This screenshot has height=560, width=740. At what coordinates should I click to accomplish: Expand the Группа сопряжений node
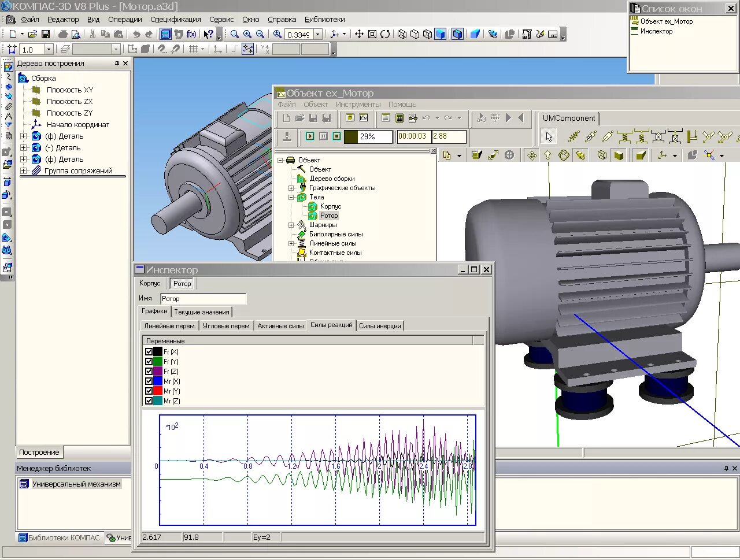(24, 171)
